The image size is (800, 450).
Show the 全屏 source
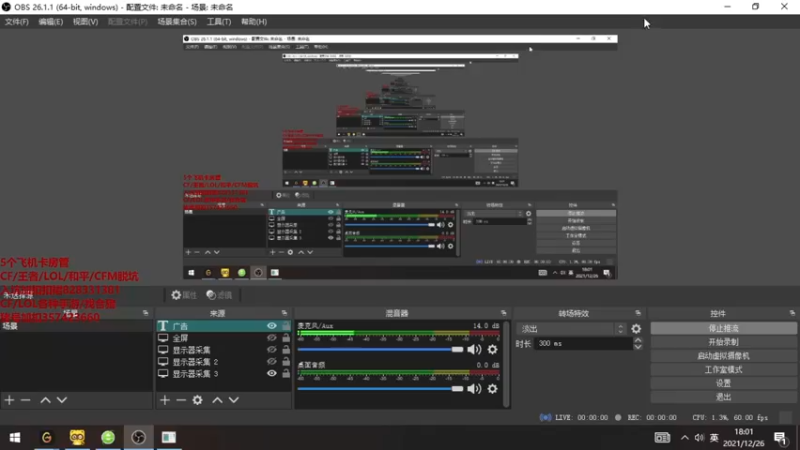[x=271, y=338]
